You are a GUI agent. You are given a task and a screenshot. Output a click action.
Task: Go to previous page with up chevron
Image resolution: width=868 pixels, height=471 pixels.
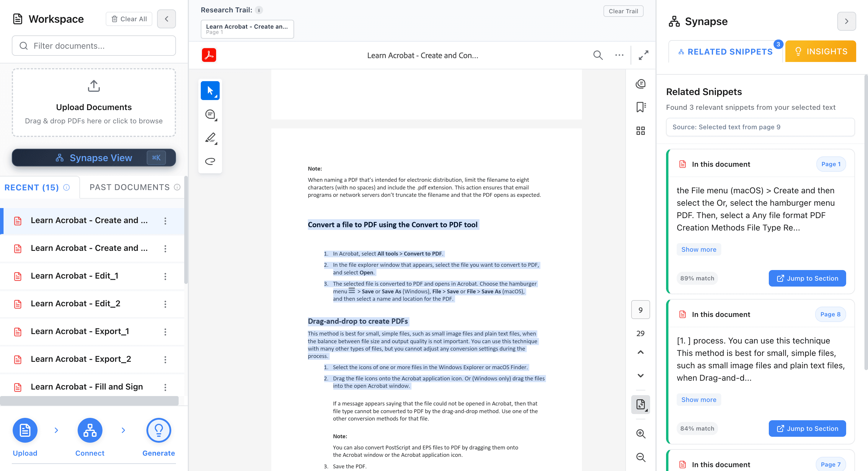click(x=641, y=352)
